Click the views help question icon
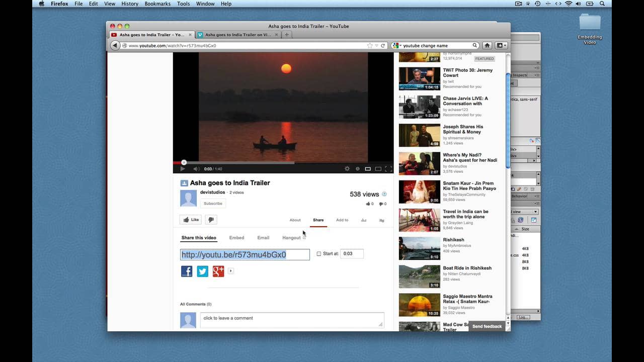The width and height of the screenshot is (644, 362). (384, 194)
